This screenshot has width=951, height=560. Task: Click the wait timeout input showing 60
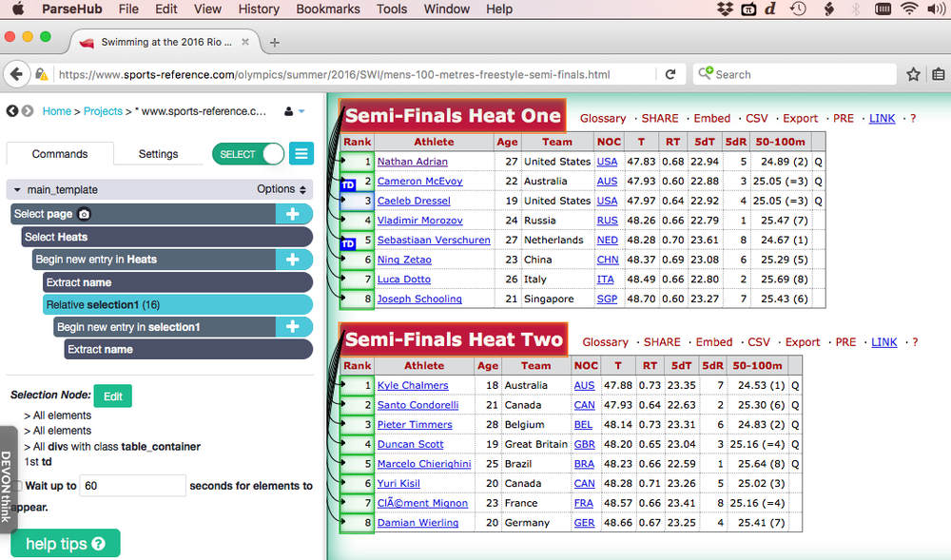click(x=132, y=485)
